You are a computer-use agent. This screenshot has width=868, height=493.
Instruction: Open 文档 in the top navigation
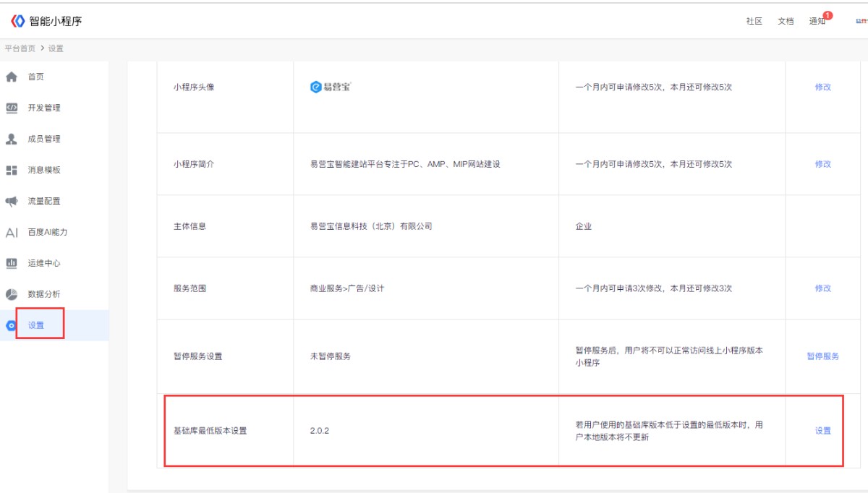pyautogui.click(x=786, y=22)
